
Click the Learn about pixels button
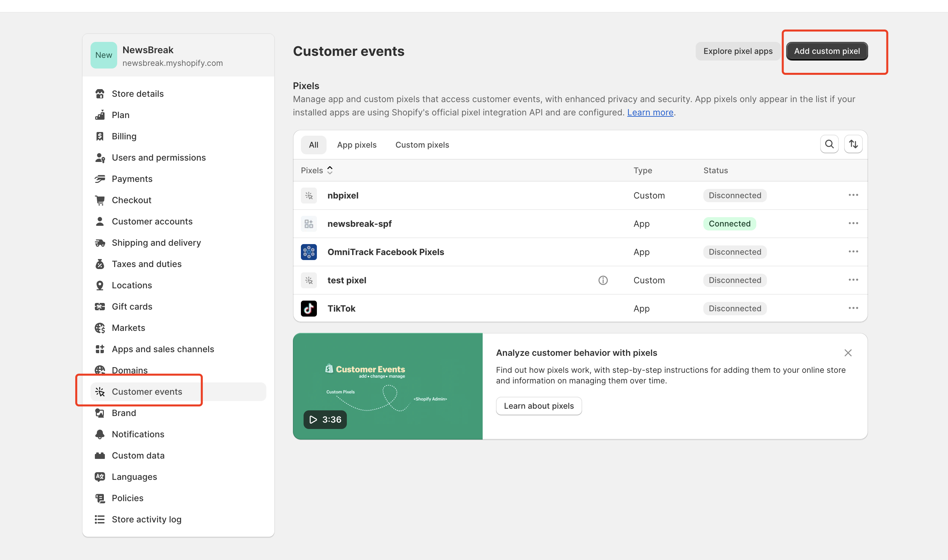point(538,406)
